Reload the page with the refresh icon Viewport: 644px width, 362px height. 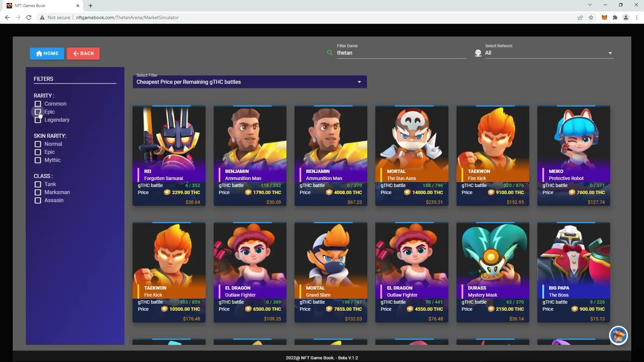point(29,17)
